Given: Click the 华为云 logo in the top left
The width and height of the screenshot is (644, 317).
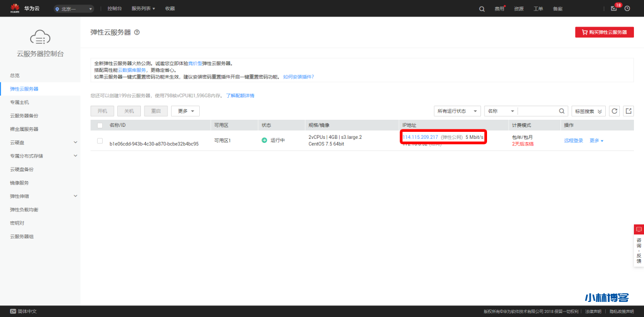Looking at the screenshot, I should [x=24, y=8].
